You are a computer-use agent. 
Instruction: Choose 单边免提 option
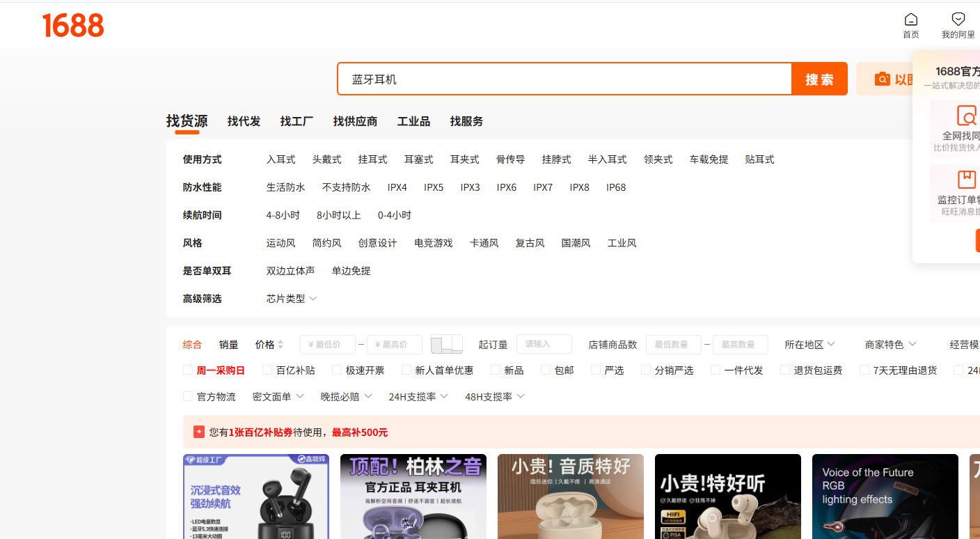click(351, 271)
